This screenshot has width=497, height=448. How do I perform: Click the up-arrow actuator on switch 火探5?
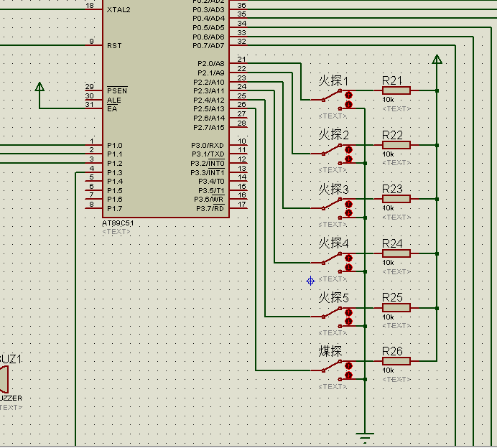click(348, 313)
